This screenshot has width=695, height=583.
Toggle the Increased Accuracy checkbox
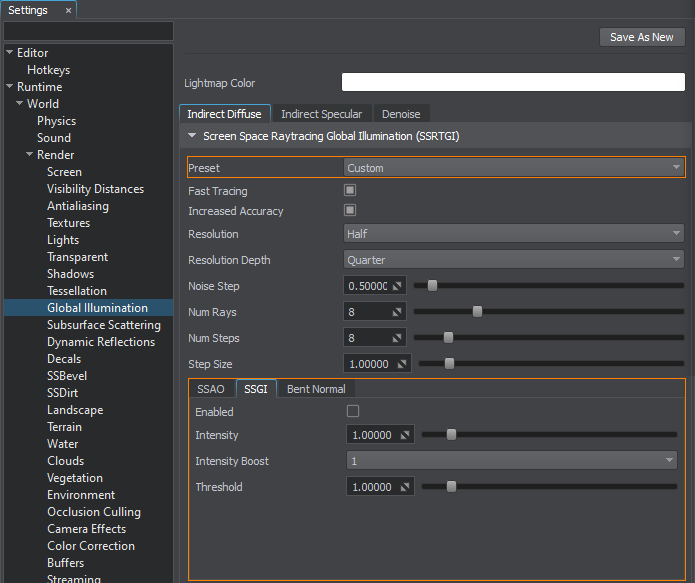click(350, 210)
